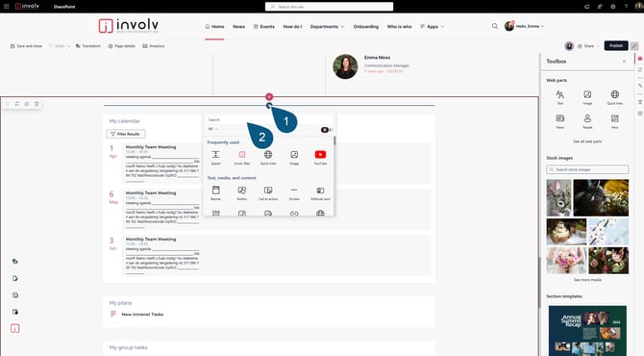Duplicate the section via copy icon
The image size is (644, 356).
(27, 104)
